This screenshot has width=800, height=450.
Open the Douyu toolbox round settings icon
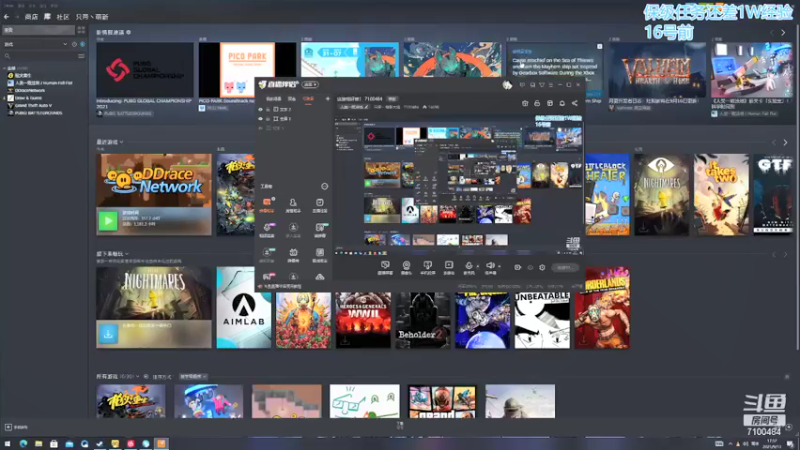pyautogui.click(x=324, y=186)
